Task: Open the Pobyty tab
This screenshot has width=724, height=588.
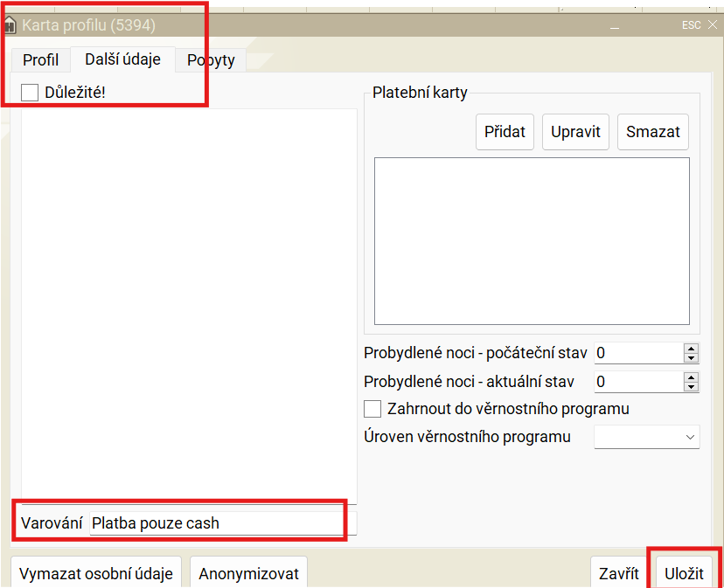Action: coord(211,60)
